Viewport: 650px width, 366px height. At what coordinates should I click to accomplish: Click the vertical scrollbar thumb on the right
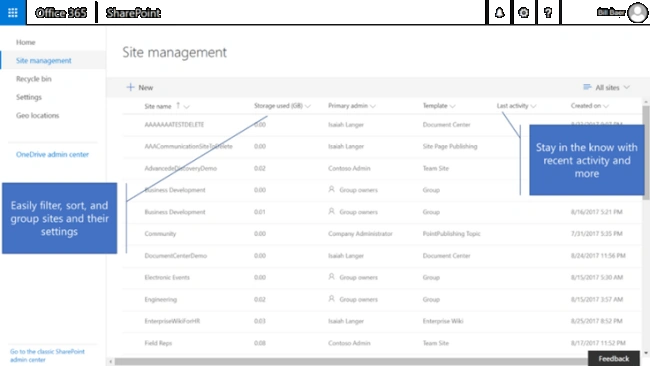pyautogui.click(x=646, y=153)
